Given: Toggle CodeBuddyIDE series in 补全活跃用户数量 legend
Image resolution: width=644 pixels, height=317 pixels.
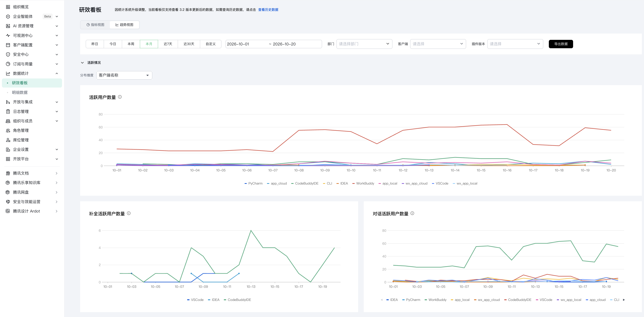Looking at the screenshot, I should pyautogui.click(x=237, y=300).
